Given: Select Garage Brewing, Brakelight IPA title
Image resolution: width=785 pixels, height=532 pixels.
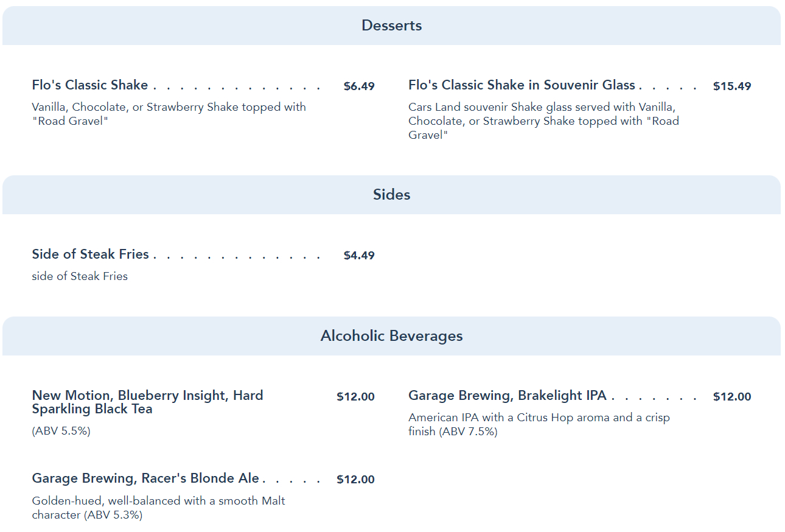Looking at the screenshot, I should click(x=507, y=396).
